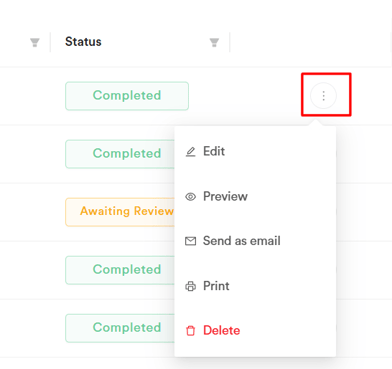Click the last row's Completed status badge
392x369 pixels.
point(120,328)
